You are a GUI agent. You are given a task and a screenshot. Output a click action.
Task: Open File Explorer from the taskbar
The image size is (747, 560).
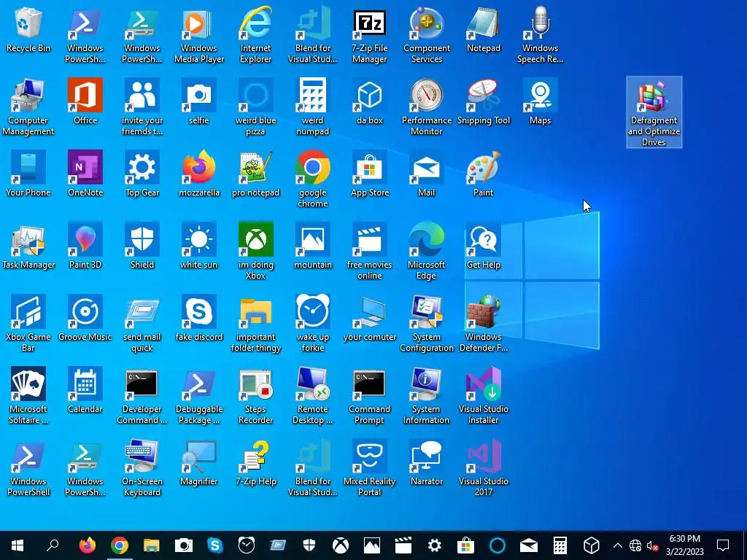click(x=152, y=545)
